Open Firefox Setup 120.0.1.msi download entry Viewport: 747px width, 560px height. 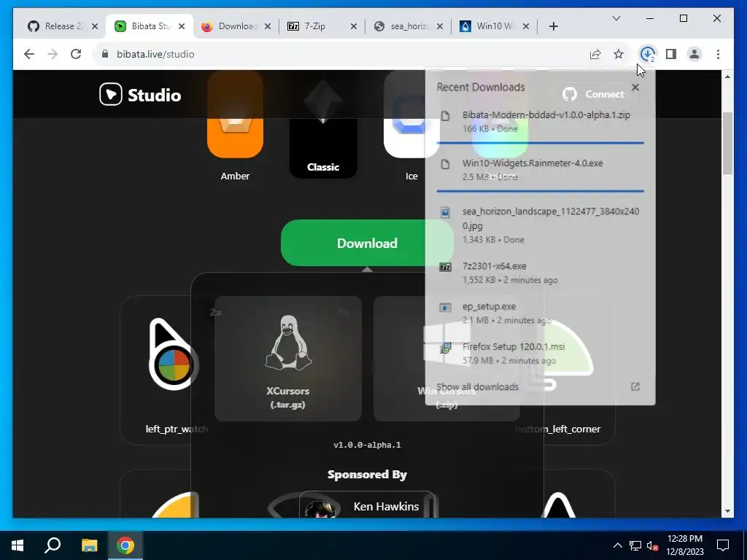[x=541, y=354]
